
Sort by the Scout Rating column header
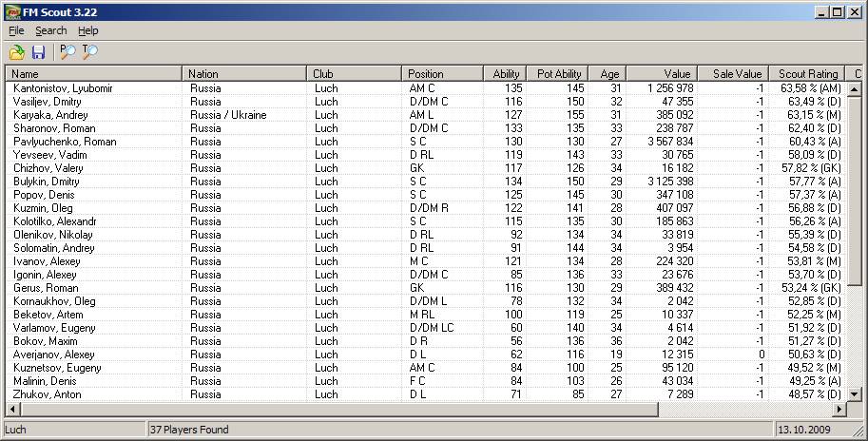[x=807, y=73]
